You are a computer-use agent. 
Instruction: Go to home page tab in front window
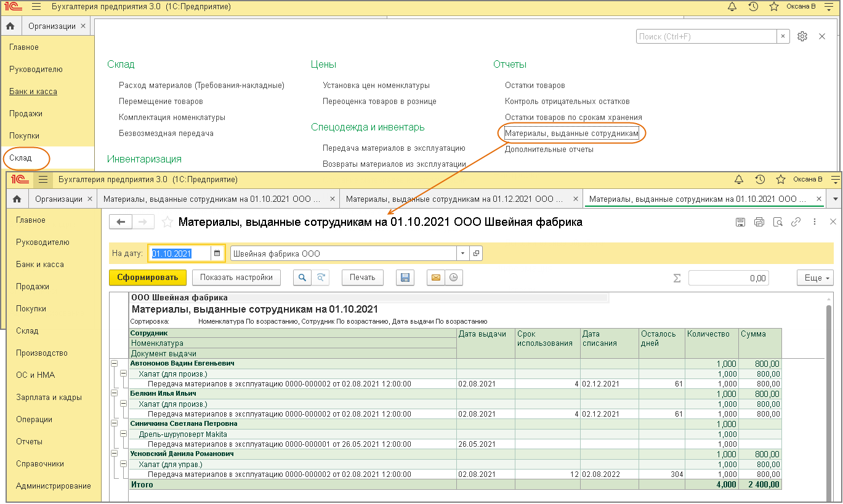pyautogui.click(x=17, y=199)
